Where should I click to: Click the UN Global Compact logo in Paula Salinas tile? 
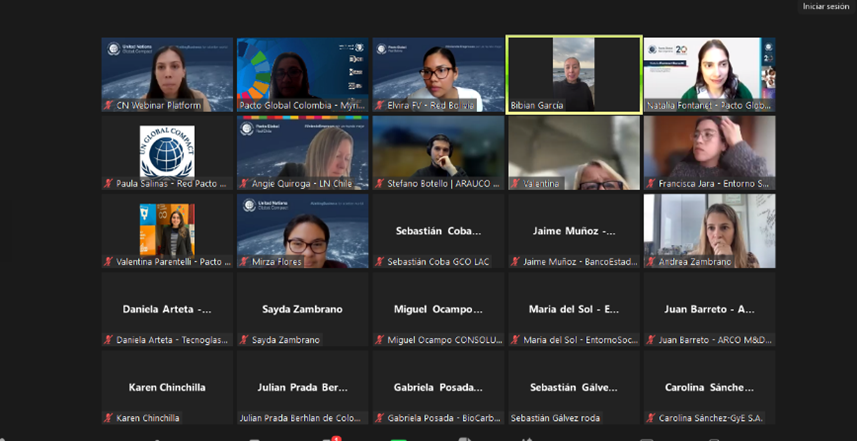(167, 151)
